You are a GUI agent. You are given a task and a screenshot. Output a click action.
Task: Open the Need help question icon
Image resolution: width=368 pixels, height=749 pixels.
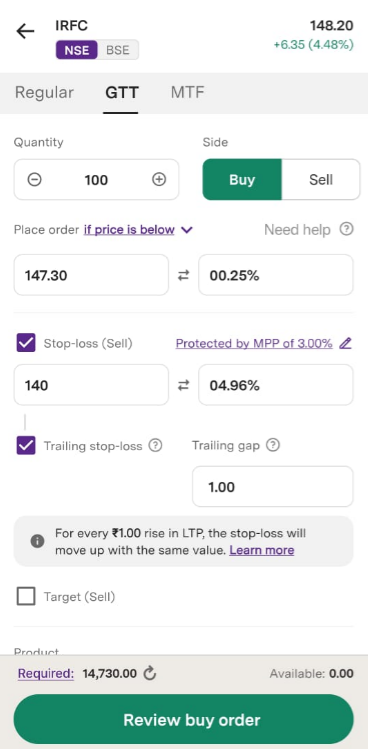click(x=346, y=229)
